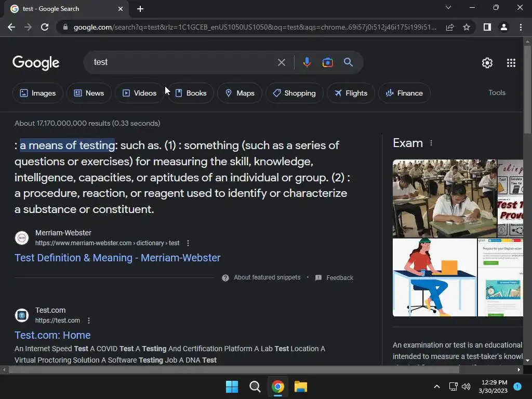
Task: Click the browser address bar URL
Action: [x=255, y=27]
